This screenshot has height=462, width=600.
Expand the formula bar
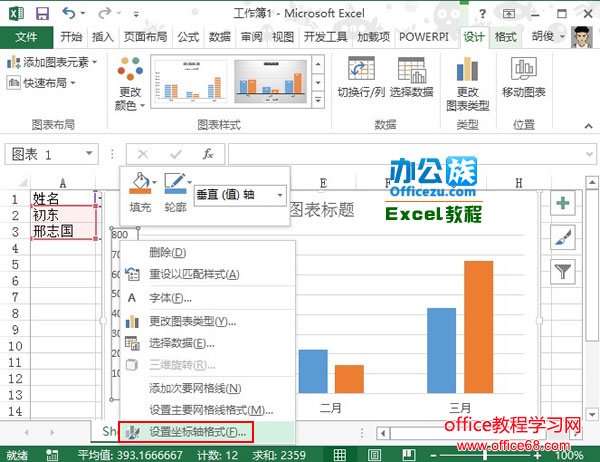(589, 154)
